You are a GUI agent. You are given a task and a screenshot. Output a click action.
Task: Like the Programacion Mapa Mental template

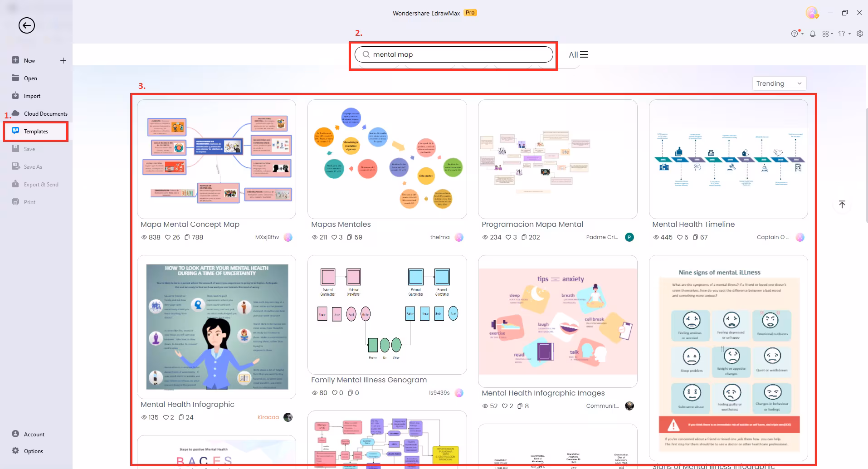508,237
